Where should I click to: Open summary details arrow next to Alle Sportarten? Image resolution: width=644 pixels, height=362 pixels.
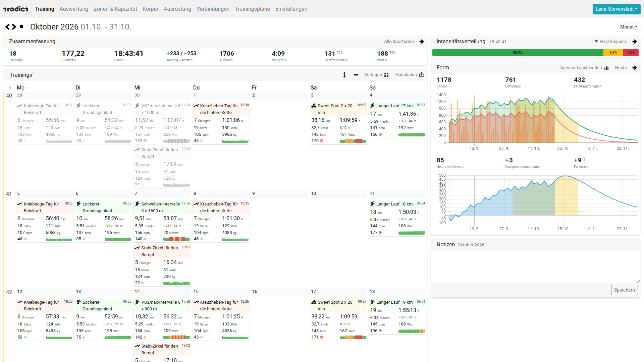pos(422,42)
